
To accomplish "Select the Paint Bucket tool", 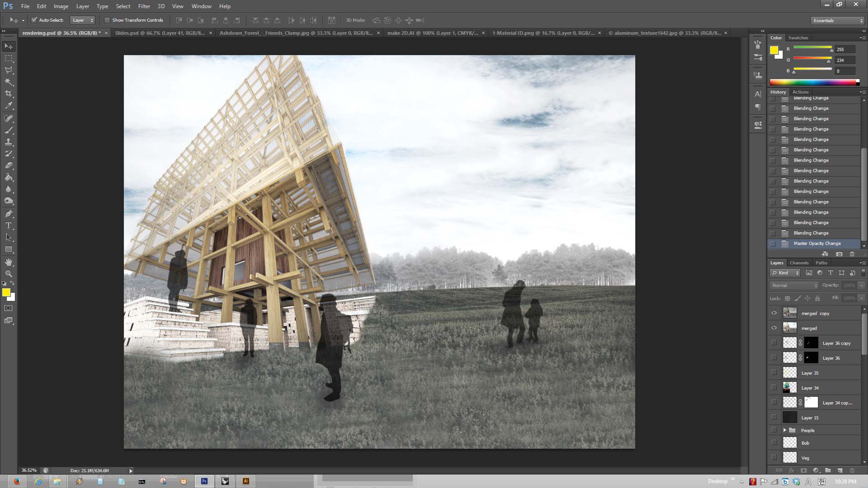I will [9, 177].
